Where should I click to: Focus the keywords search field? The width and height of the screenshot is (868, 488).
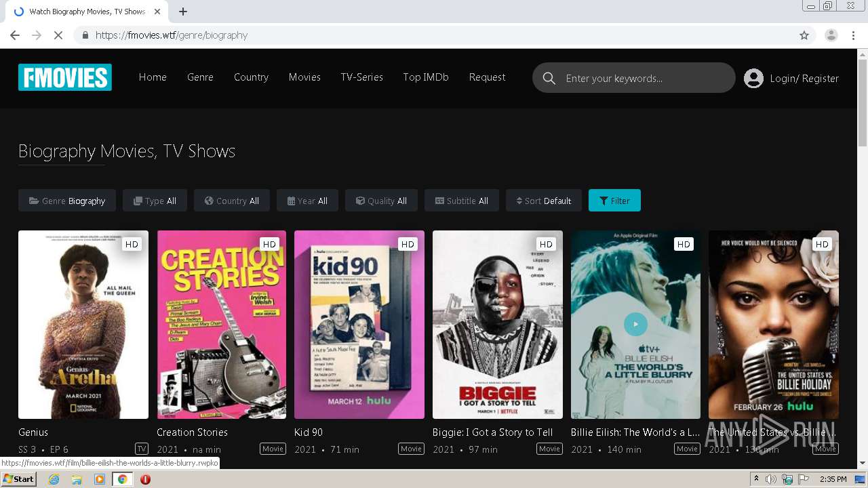coord(633,78)
